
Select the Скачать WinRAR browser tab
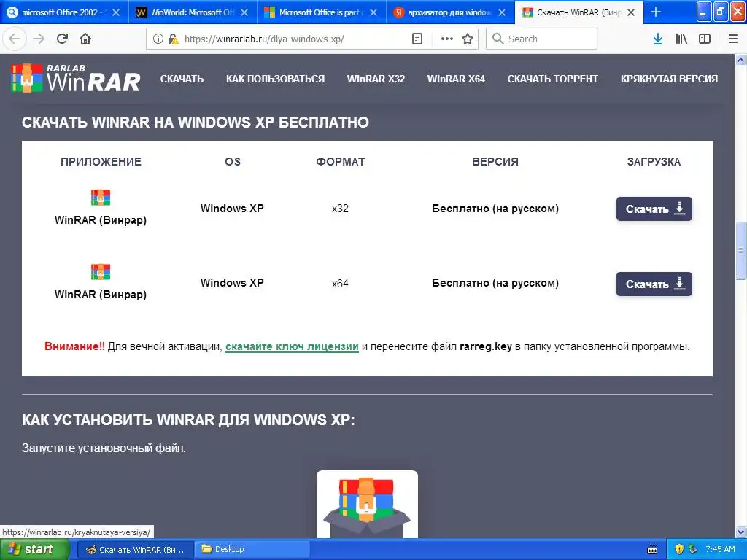click(578, 12)
